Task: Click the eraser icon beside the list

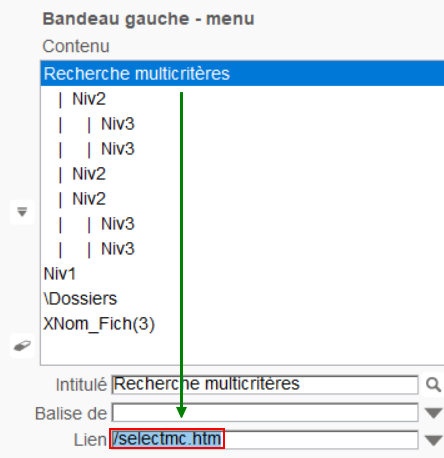Action: pos(22,346)
